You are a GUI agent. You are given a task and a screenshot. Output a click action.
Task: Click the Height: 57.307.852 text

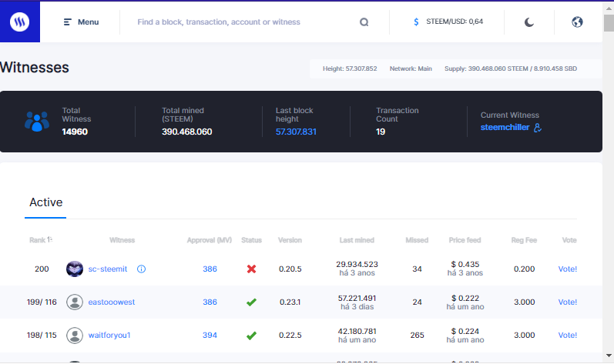point(350,68)
